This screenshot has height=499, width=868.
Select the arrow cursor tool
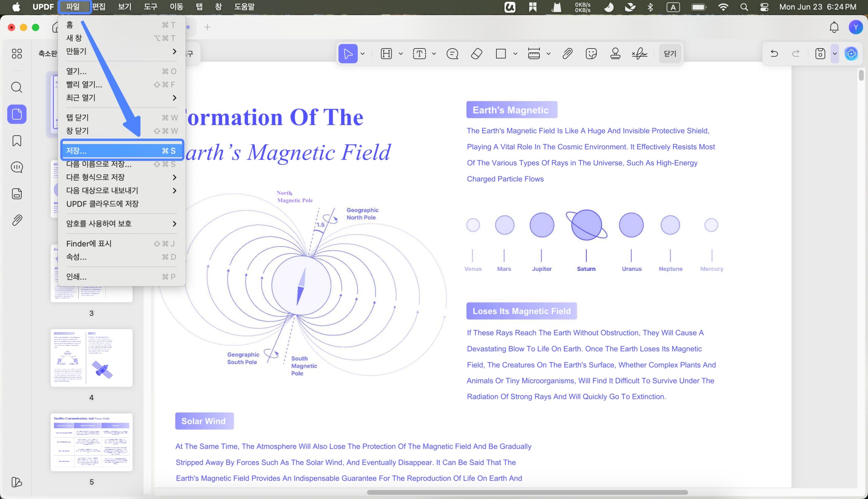point(348,54)
